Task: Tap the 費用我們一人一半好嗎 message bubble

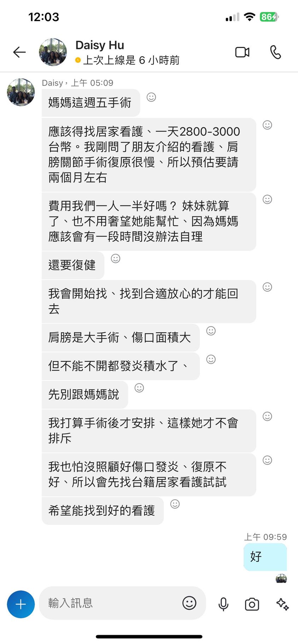Action: point(148,221)
